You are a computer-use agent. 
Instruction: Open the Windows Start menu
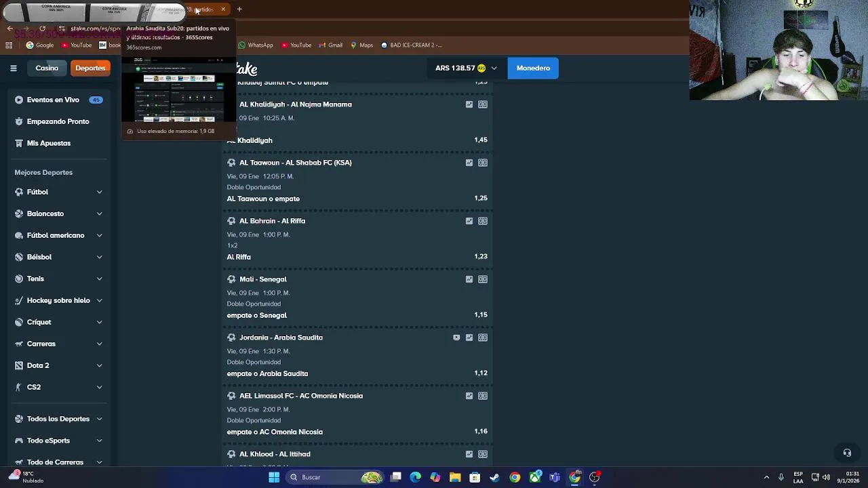point(274,477)
